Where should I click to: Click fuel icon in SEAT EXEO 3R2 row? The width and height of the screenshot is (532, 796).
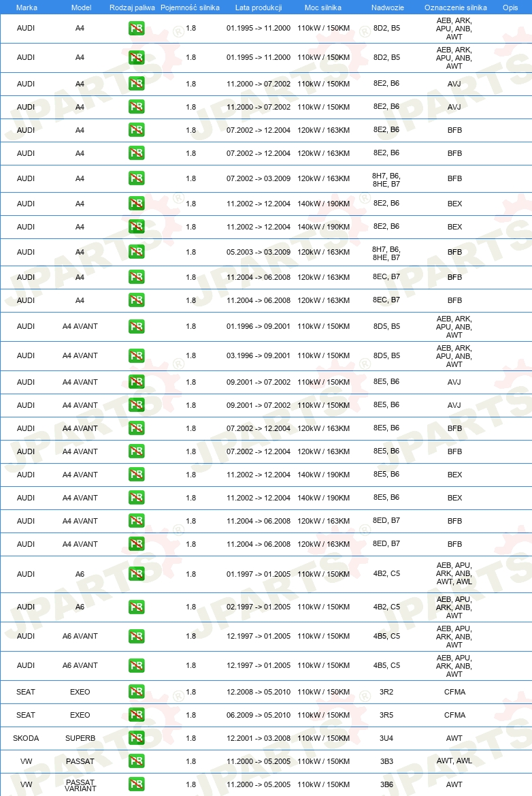[137, 692]
